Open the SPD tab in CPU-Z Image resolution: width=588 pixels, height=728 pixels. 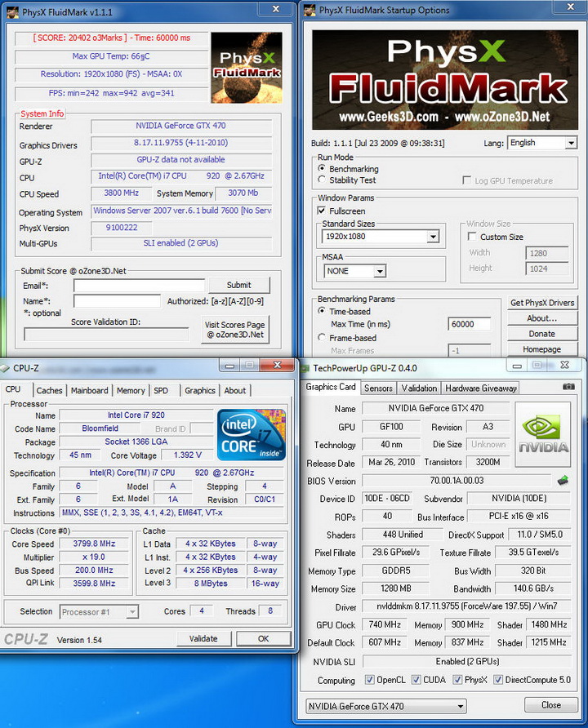coord(161,390)
